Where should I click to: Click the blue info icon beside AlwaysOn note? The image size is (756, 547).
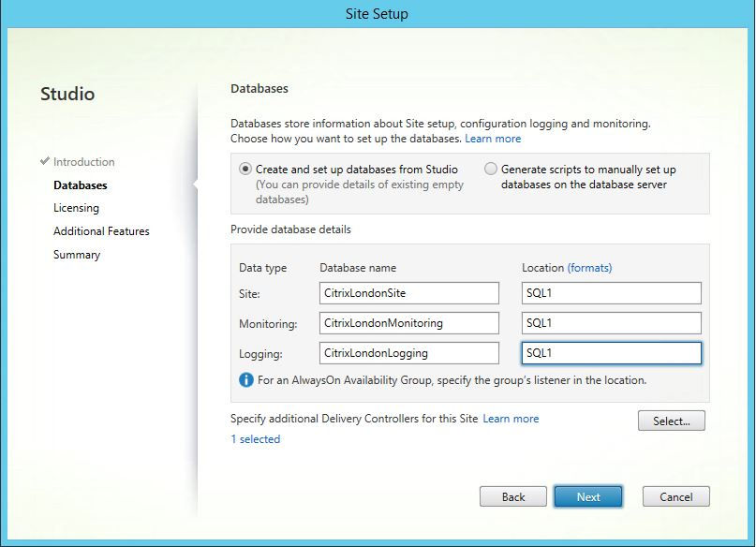(x=245, y=380)
